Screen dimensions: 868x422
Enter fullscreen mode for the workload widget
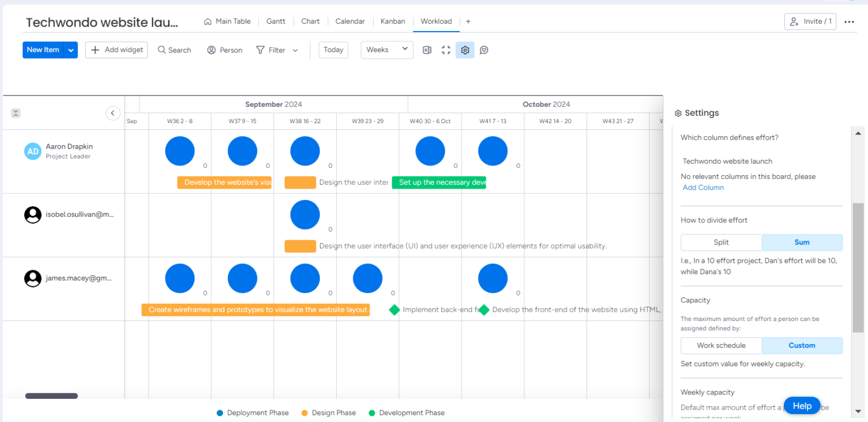446,50
